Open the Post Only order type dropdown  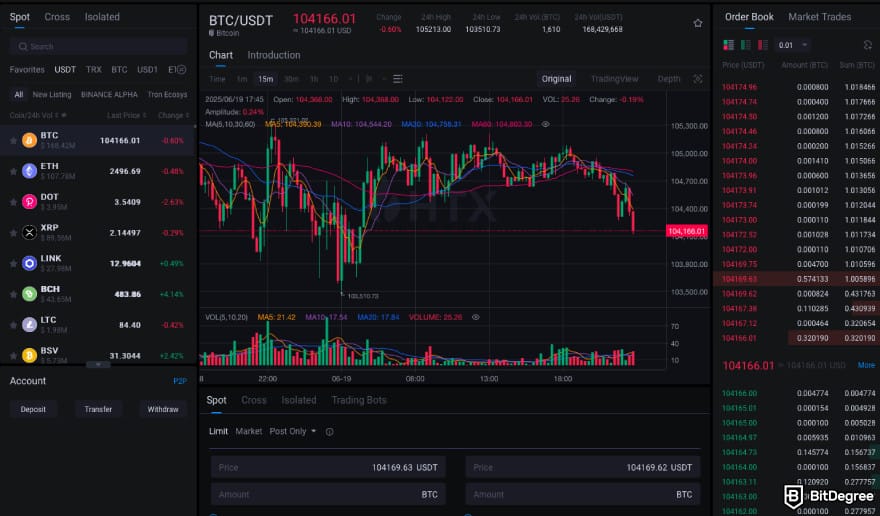pos(292,431)
